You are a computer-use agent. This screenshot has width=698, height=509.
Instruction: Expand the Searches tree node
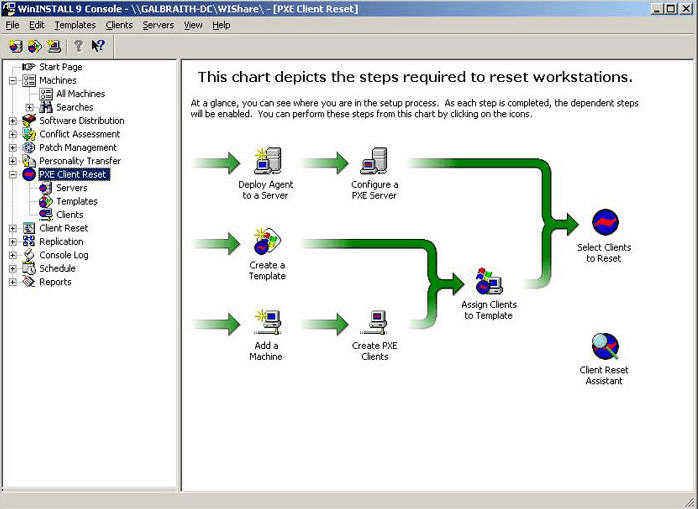point(29,107)
